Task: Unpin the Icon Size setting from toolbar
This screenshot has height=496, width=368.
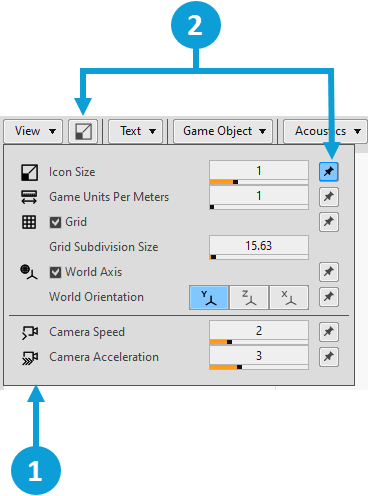Action: tap(329, 172)
